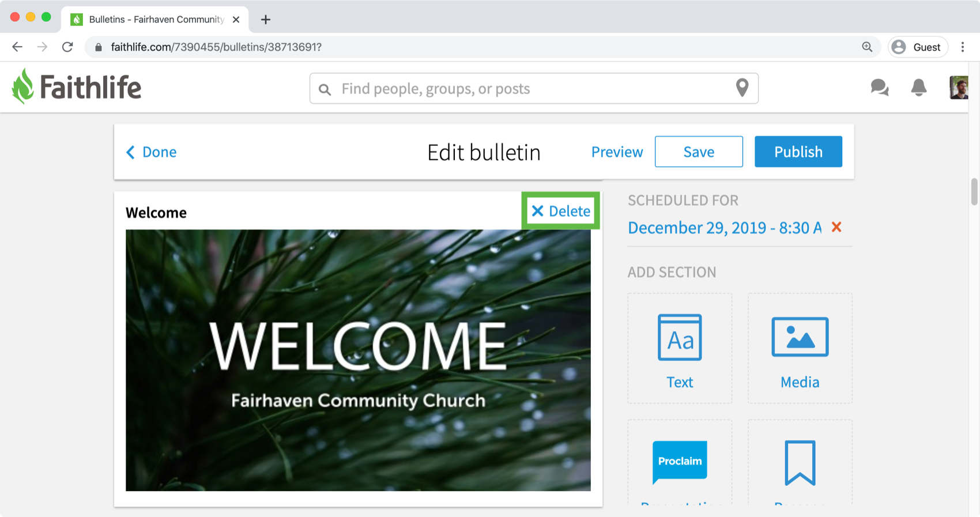
Task: Change the scheduled date December 29, 2019
Action: [x=725, y=228]
